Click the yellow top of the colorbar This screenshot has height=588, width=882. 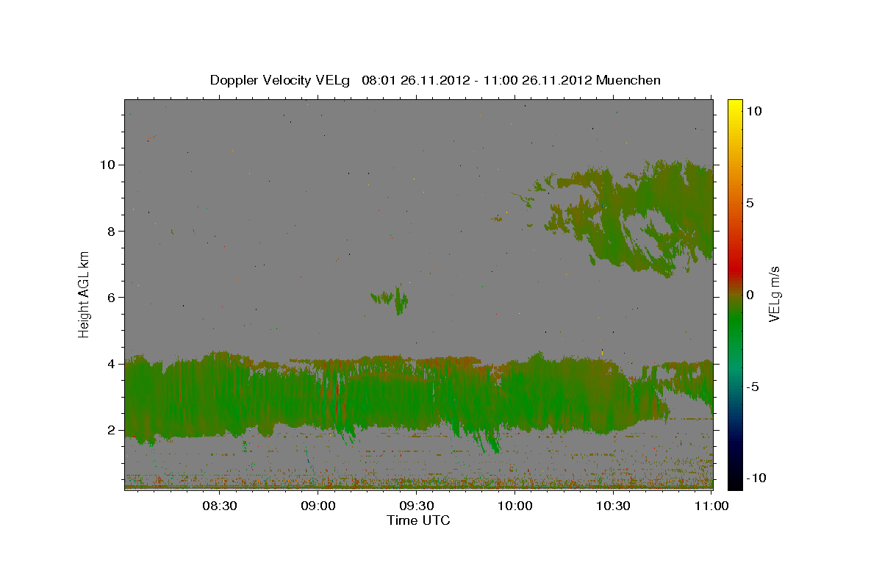pos(734,107)
